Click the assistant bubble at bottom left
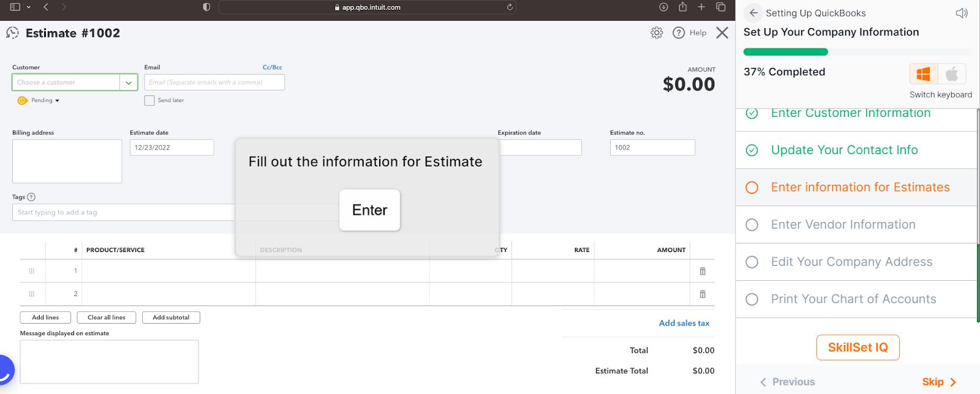Viewport: 980px width, 394px height. [5, 370]
